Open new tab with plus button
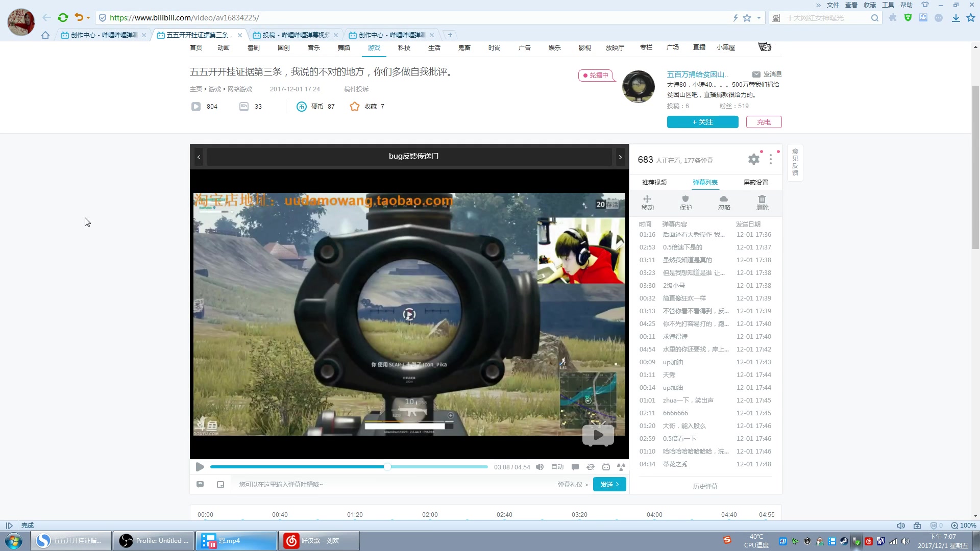980x551 pixels. coord(450,35)
